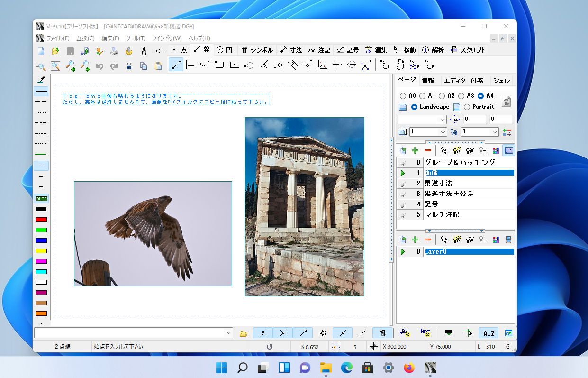Click the zoom window magnifier icon
Viewport: 588px width, 378px height.
point(41,65)
